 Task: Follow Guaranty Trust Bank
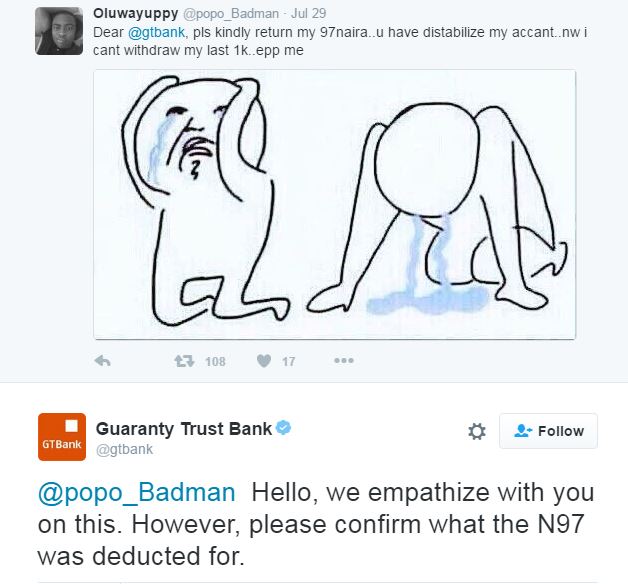pyautogui.click(x=548, y=431)
